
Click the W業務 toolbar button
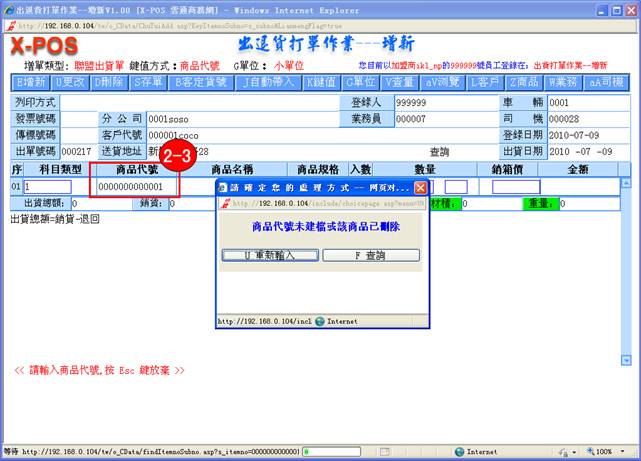566,81
